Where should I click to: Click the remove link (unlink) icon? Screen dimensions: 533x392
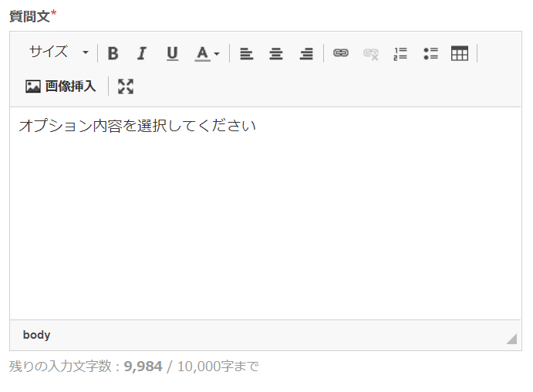point(371,53)
